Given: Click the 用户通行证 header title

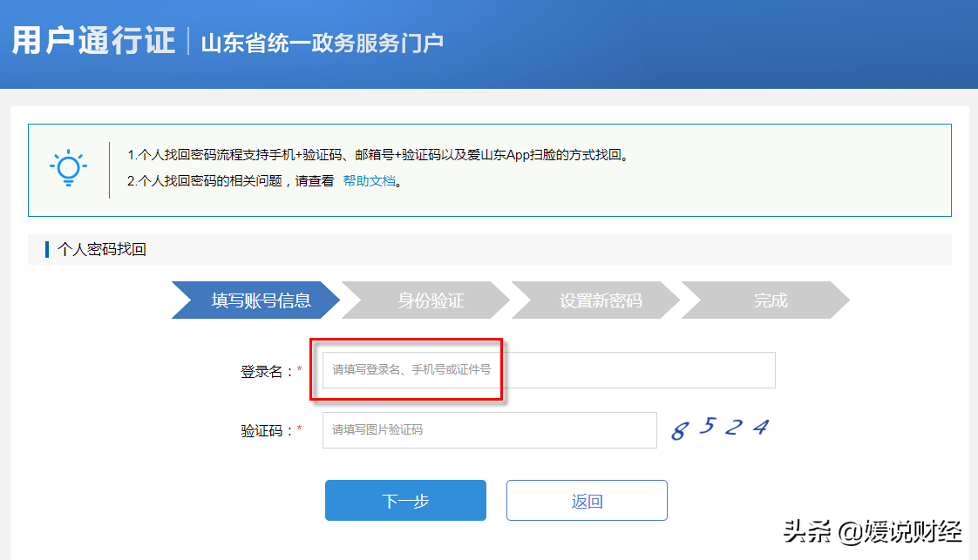Looking at the screenshot, I should coord(93,41).
